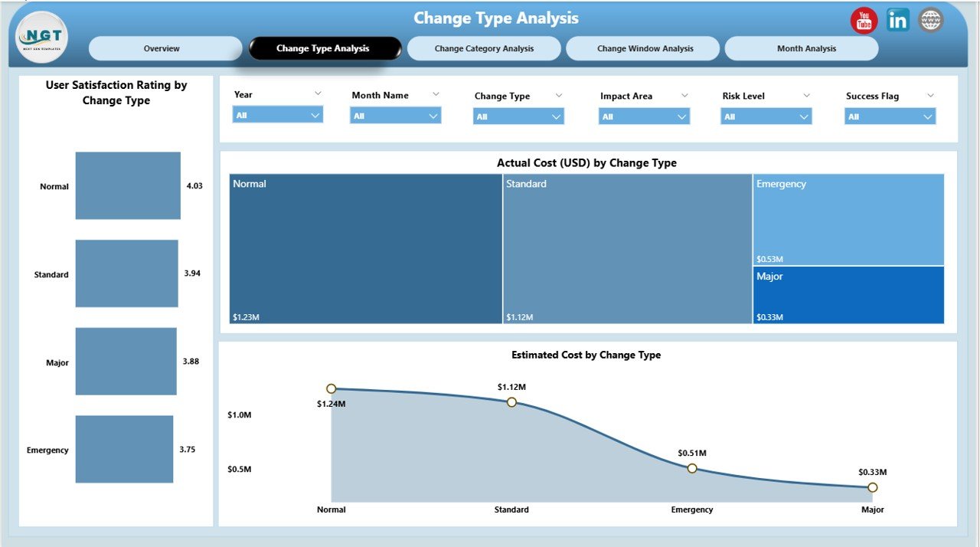Click the Standard data point on the line chart
Image resolution: width=980 pixels, height=547 pixels.
pos(511,401)
